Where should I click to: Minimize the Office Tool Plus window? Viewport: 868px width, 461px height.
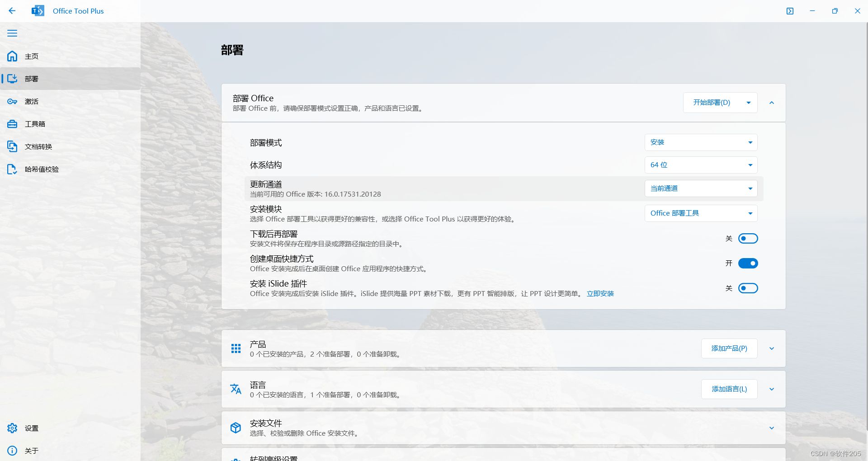point(812,11)
